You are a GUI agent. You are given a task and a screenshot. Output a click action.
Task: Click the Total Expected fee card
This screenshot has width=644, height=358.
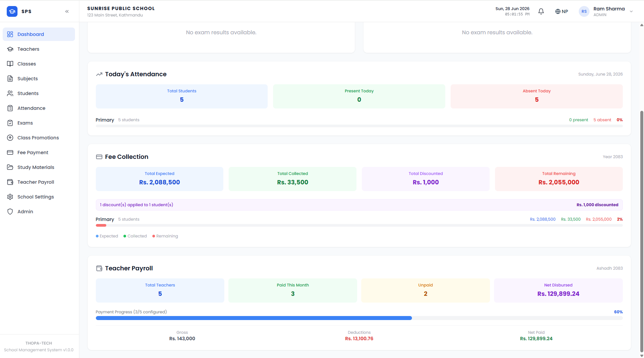pyautogui.click(x=159, y=179)
